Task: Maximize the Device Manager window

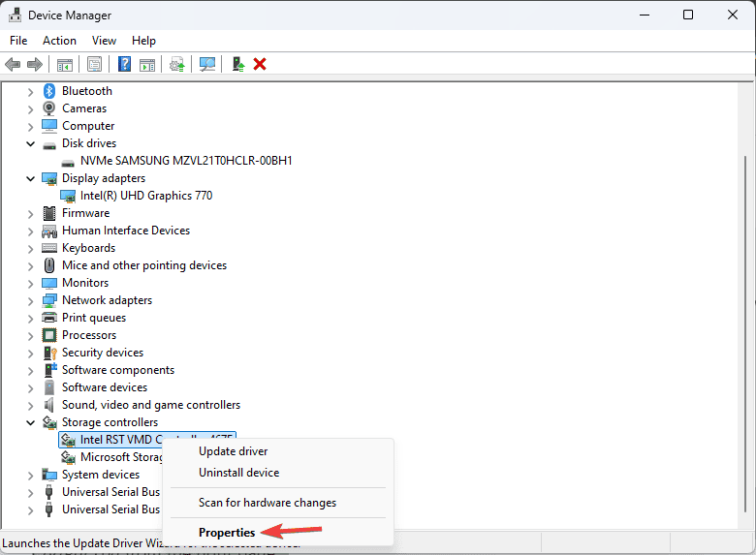Action: click(688, 15)
